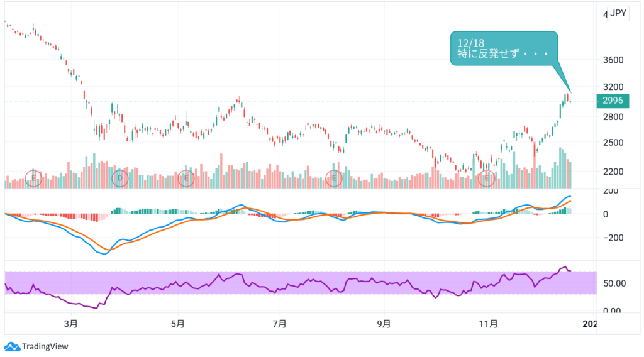Viewport: 644px width, 357px height.
Task: Click the E earnings marker near 11月
Action: pos(487,178)
